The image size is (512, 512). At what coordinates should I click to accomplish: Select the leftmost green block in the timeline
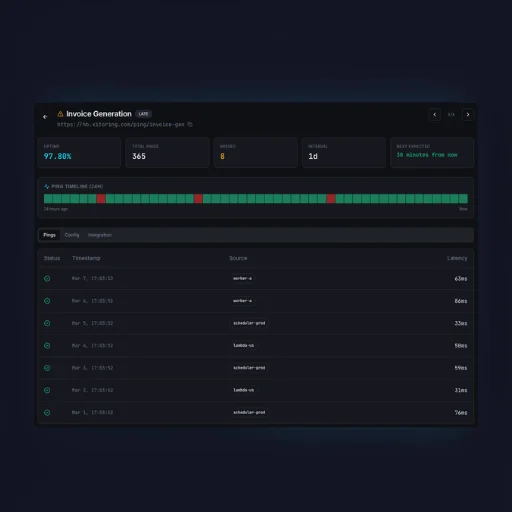(x=48, y=199)
